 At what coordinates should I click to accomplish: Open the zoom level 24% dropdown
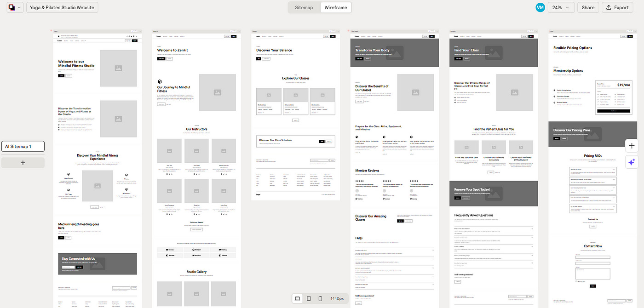click(x=561, y=7)
